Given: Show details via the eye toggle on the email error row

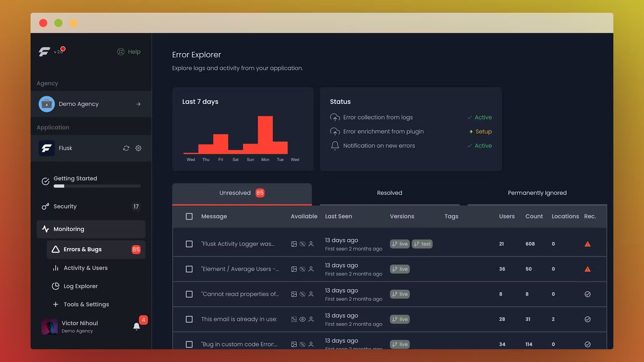Looking at the screenshot, I should click(302, 319).
